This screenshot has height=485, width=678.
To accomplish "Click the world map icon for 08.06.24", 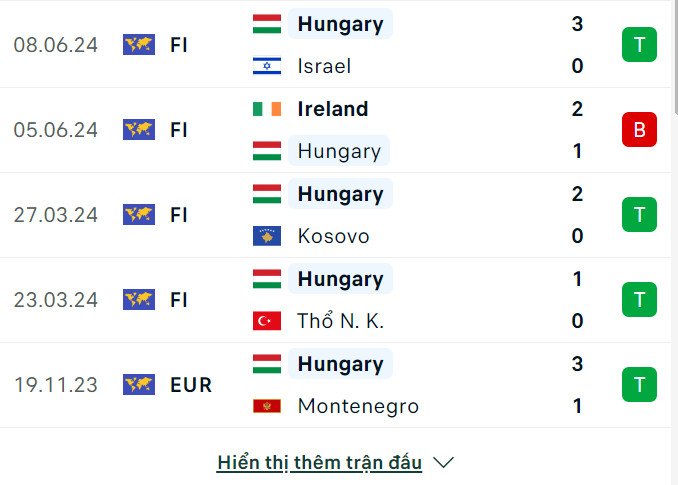I will [139, 45].
